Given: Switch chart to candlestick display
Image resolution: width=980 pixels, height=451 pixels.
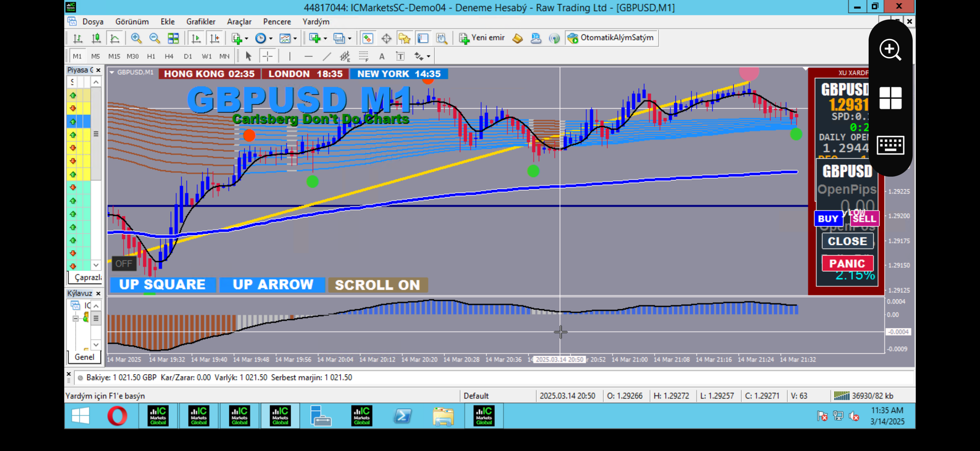Looking at the screenshot, I should [x=96, y=38].
